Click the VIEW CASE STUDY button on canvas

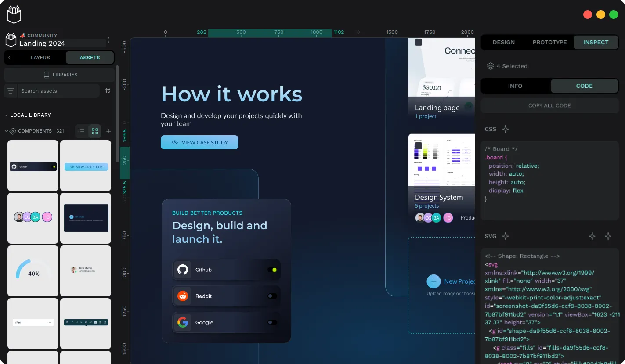point(199,142)
